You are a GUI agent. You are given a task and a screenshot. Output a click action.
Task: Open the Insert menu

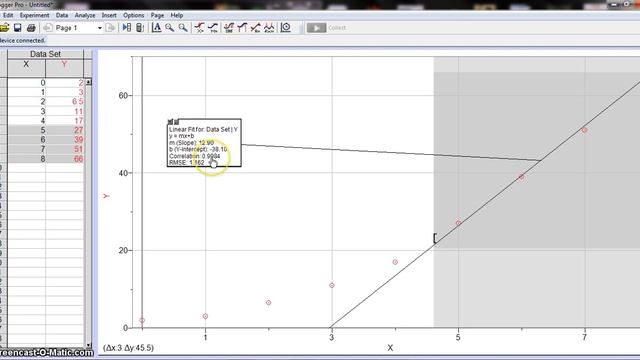pyautogui.click(x=109, y=15)
